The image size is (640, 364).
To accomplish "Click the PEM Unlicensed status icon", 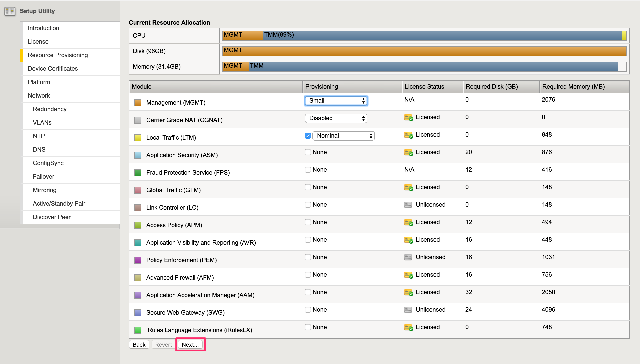I will click(x=408, y=257).
